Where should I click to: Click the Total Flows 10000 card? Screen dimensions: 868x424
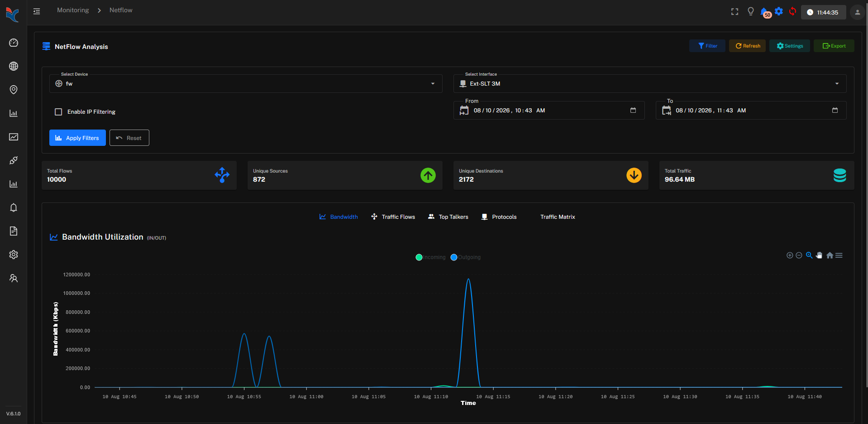coord(139,175)
